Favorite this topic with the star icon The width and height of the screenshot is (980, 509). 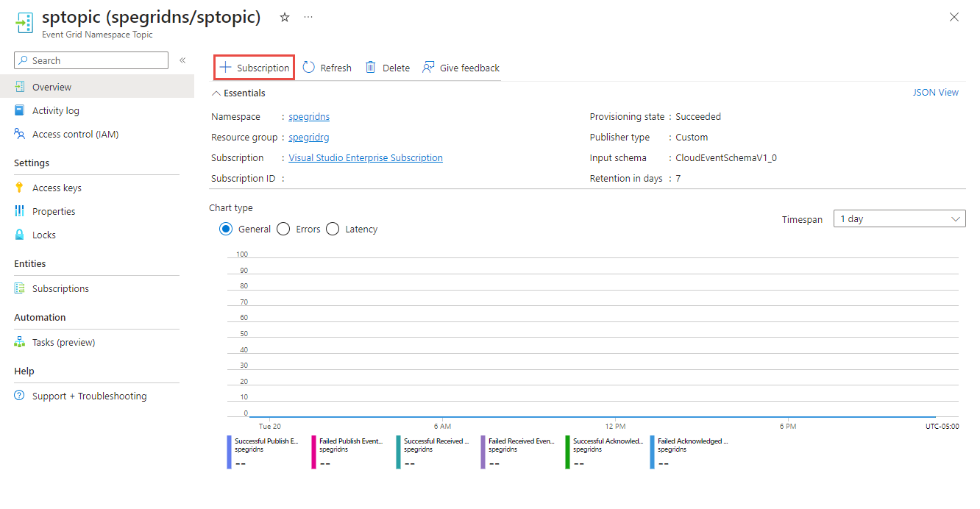(285, 18)
